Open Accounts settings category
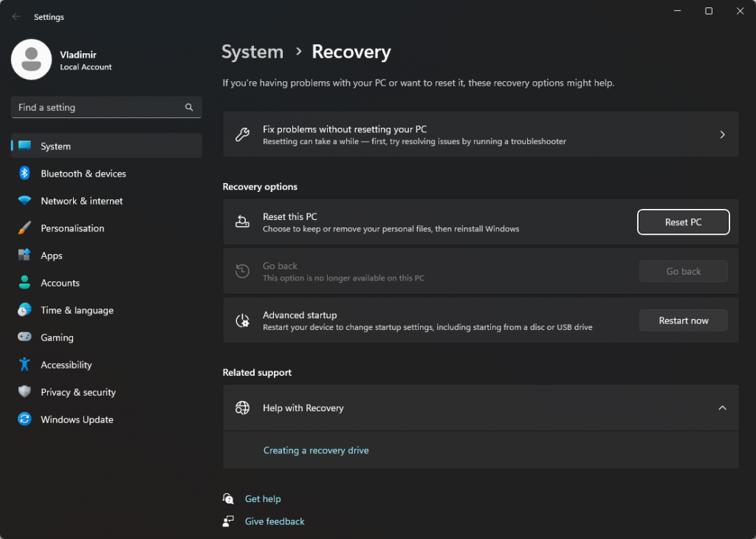Image resolution: width=756 pixels, height=539 pixels. point(60,283)
